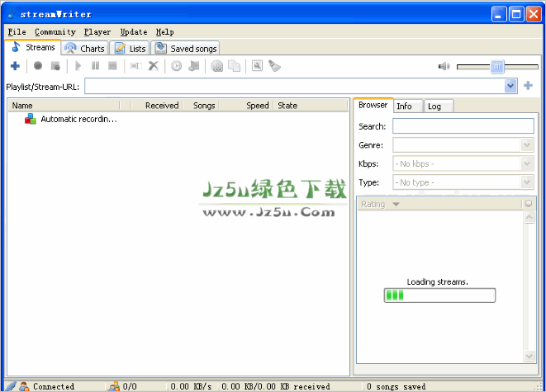Screen dimensions: 546x392
Task: Click the Remove stream X icon
Action: [x=154, y=66]
